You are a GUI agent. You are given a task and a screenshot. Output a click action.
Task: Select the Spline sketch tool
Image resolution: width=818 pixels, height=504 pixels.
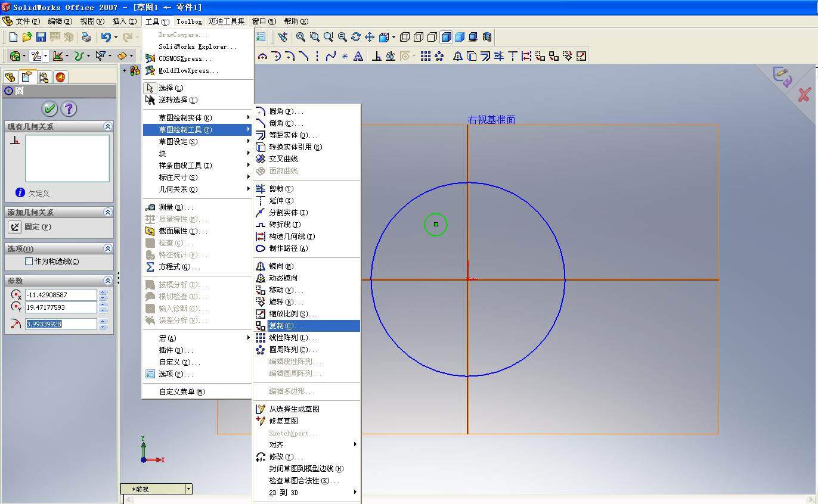click(x=331, y=56)
